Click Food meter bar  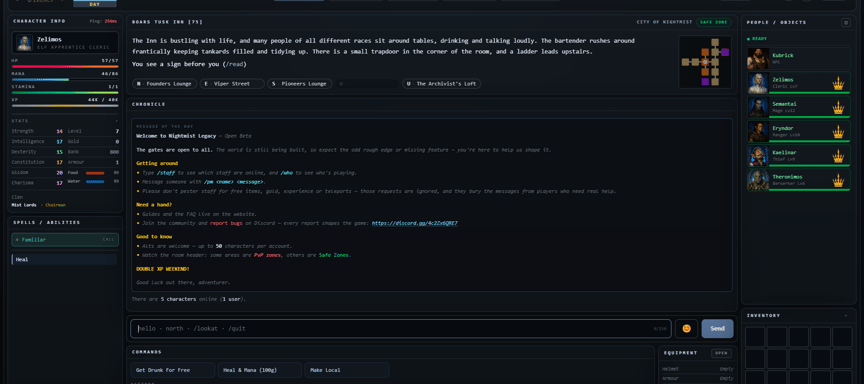coord(95,173)
